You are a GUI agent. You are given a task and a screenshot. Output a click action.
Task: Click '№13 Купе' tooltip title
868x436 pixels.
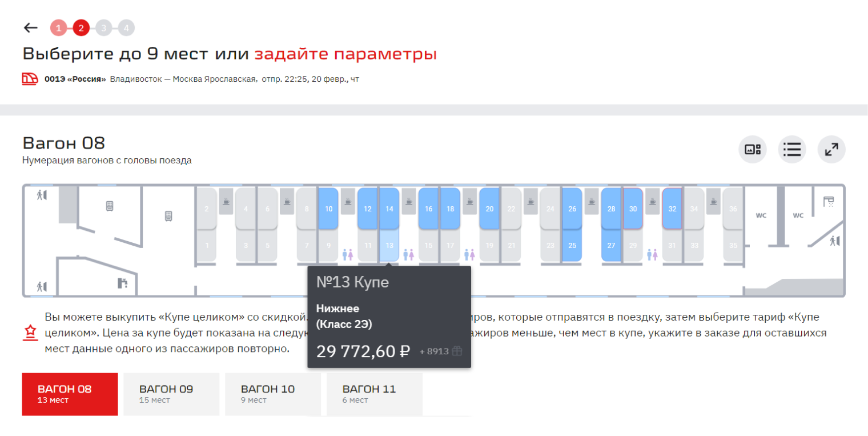click(x=352, y=282)
